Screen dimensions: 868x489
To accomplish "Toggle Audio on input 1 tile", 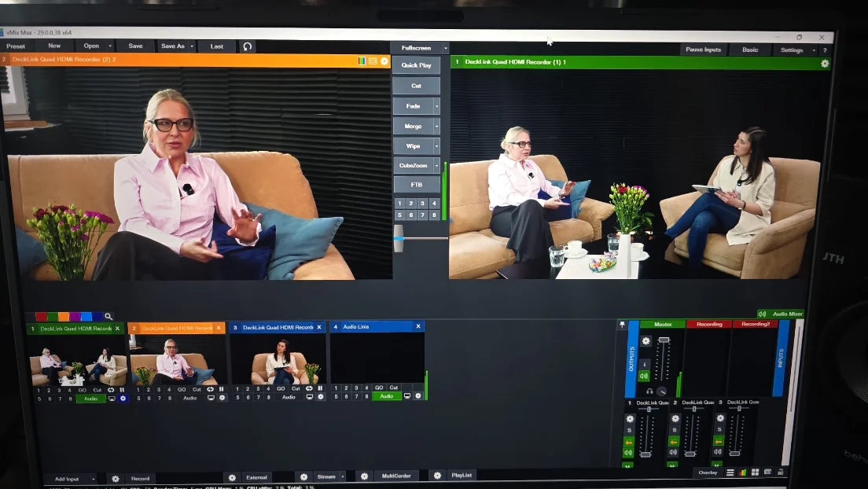I will pos(90,399).
